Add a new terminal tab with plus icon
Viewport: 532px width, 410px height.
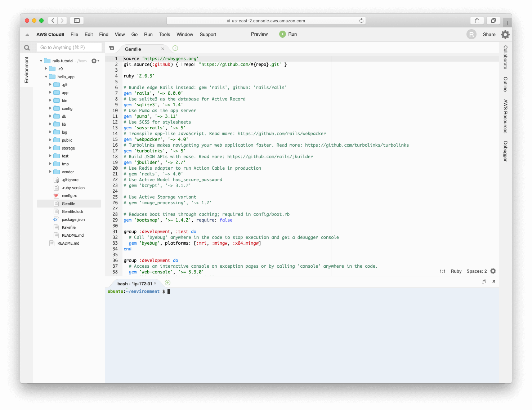pos(167,283)
